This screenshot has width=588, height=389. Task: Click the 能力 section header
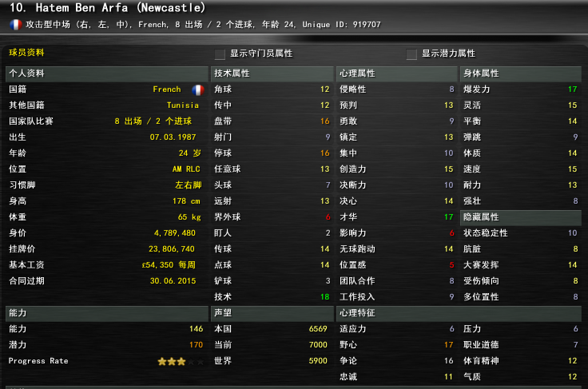(107, 313)
